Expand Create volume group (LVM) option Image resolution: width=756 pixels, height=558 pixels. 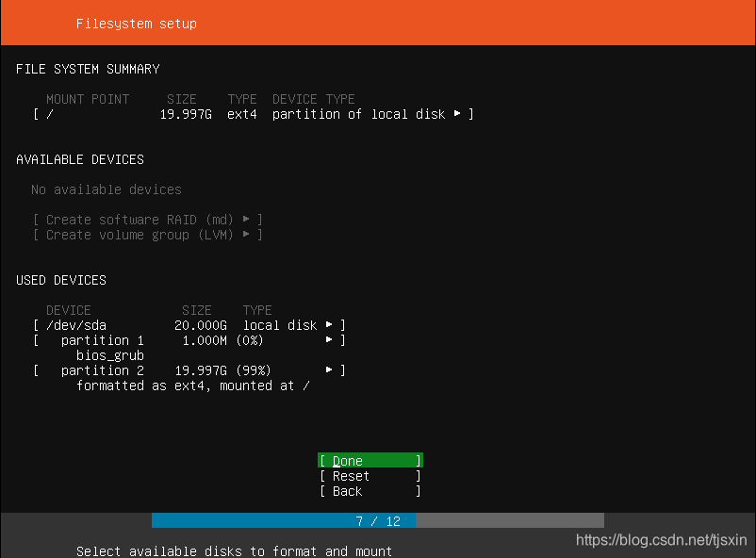[148, 235]
